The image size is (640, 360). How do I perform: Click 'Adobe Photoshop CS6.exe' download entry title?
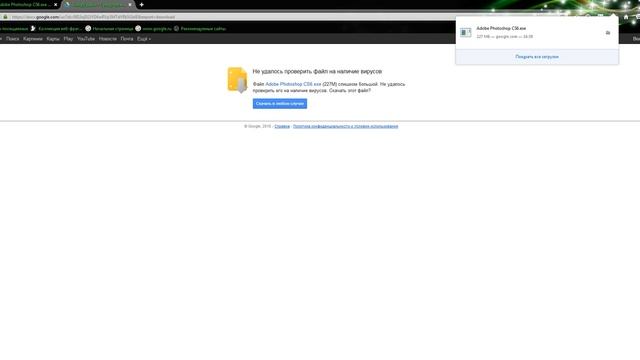point(501,29)
